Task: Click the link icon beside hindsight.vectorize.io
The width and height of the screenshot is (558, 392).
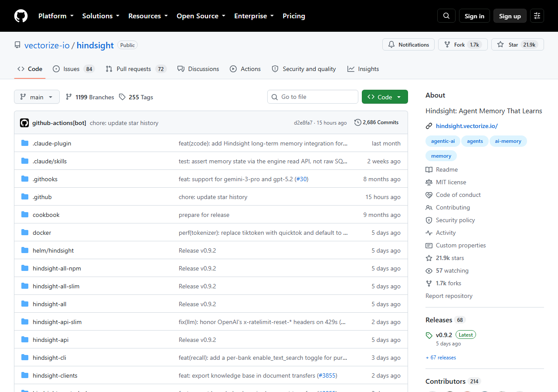Action: pyautogui.click(x=429, y=126)
